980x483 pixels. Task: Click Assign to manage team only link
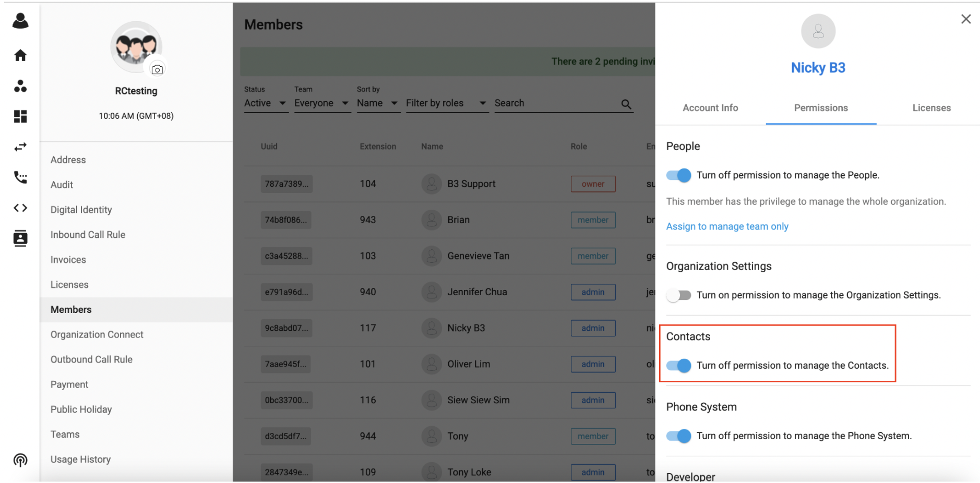tap(727, 226)
